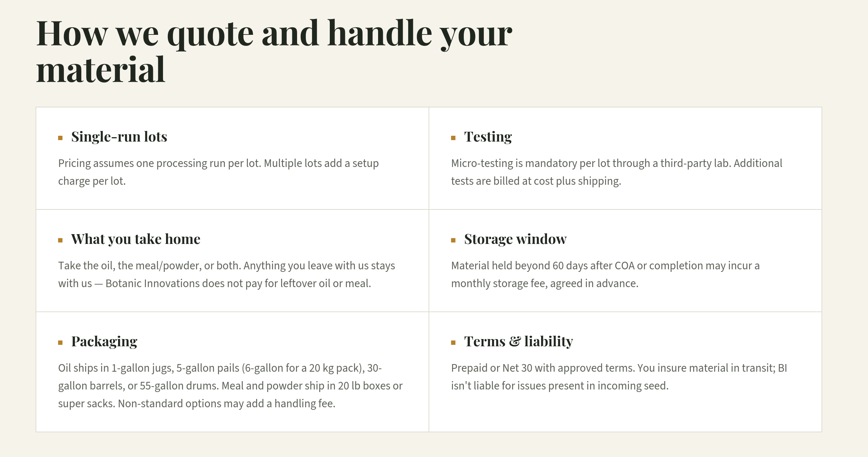This screenshot has width=868, height=457.
Task: Select the Testing heading
Action: 488,137
